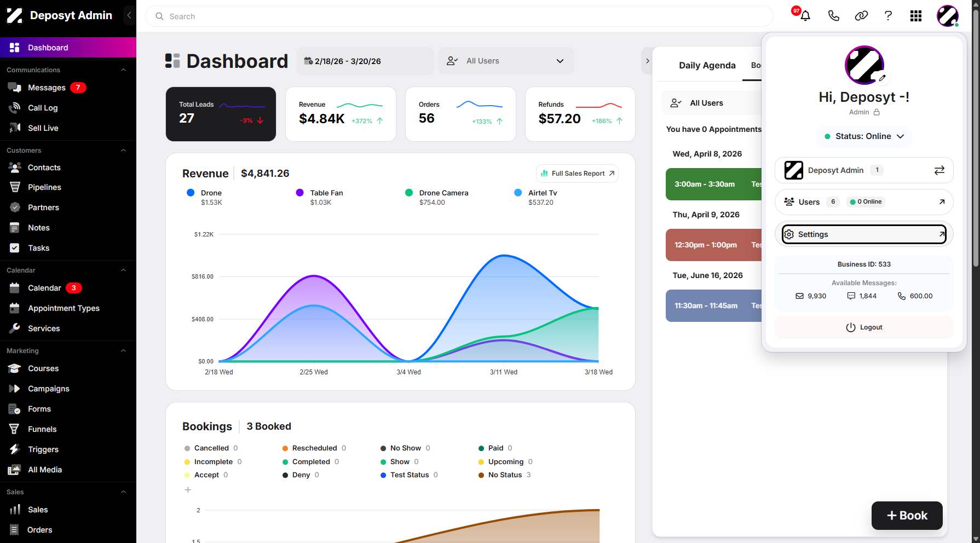Click the + Book button
The image size is (980, 543).
(907, 516)
